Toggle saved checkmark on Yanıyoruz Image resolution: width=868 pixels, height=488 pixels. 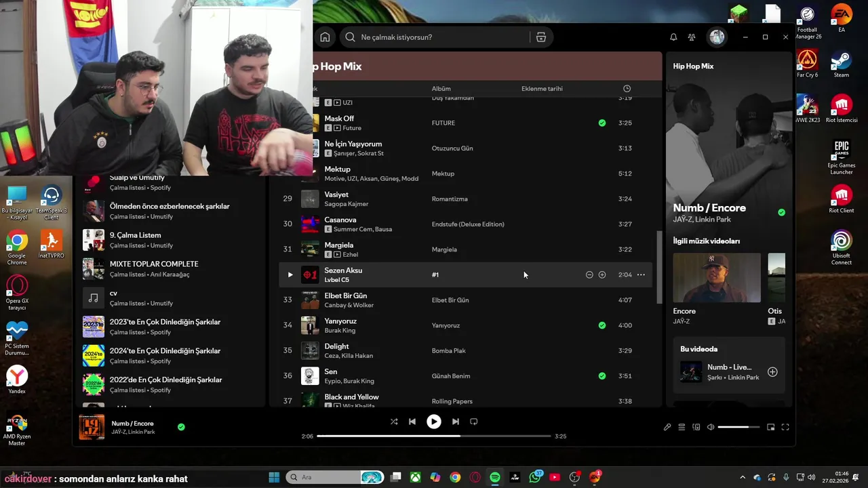[602, 325]
